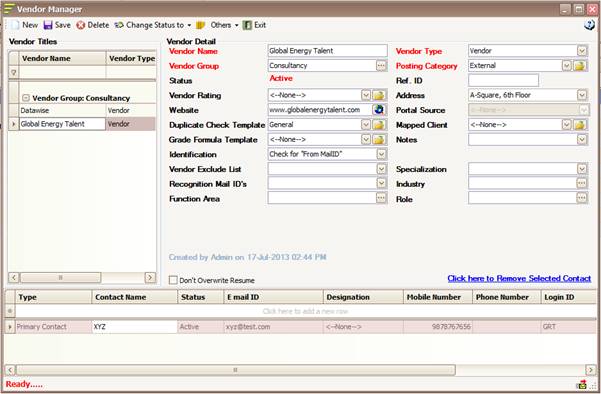Open the Change Status to menu
601x394 pixels.
(x=153, y=25)
